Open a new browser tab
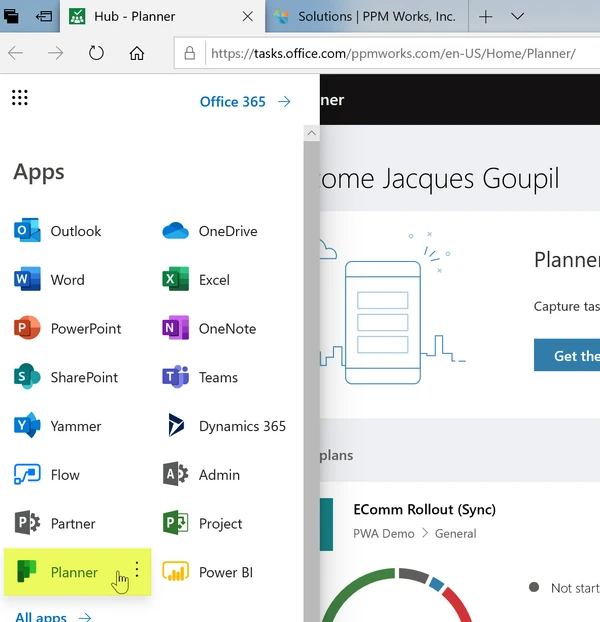 [485, 17]
